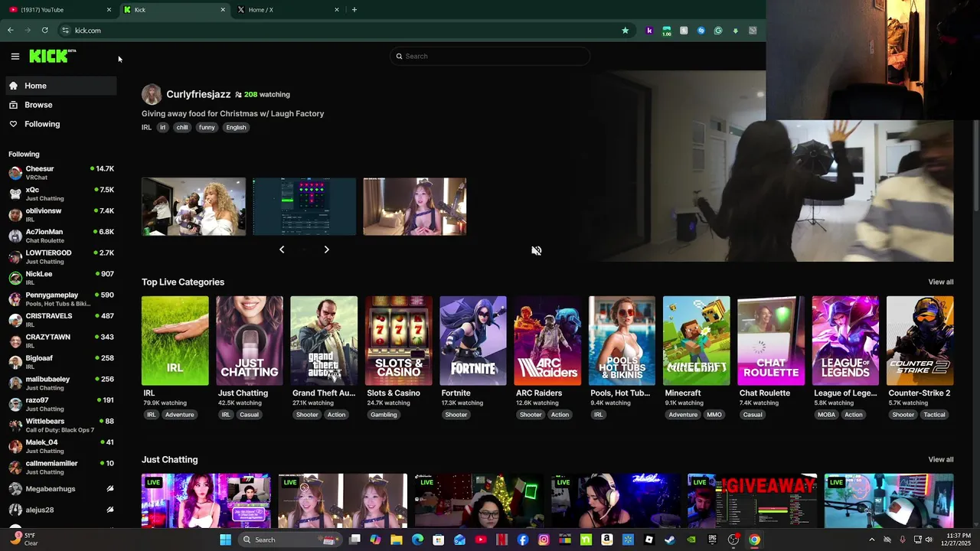This screenshot has width=980, height=551.
Task: Open the hamburger sidebar menu
Action: (x=15, y=56)
